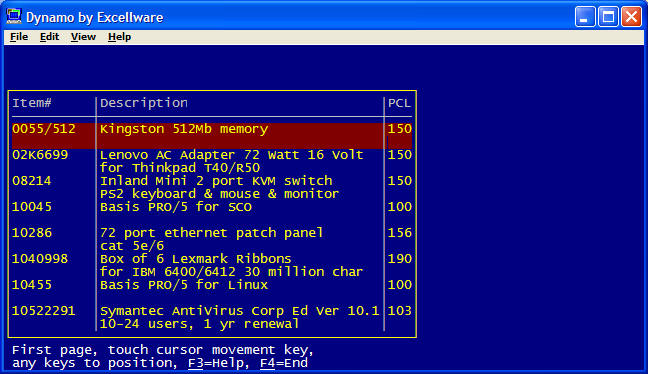The width and height of the screenshot is (648, 374).
Task: Open the Help menu
Action: pyautogui.click(x=119, y=37)
